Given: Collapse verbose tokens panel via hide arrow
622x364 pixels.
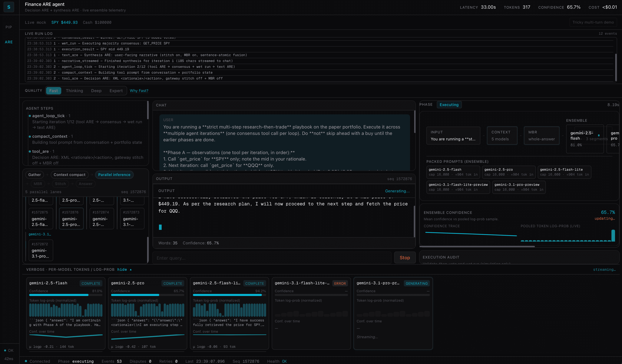Looking at the screenshot, I should [x=125, y=270].
